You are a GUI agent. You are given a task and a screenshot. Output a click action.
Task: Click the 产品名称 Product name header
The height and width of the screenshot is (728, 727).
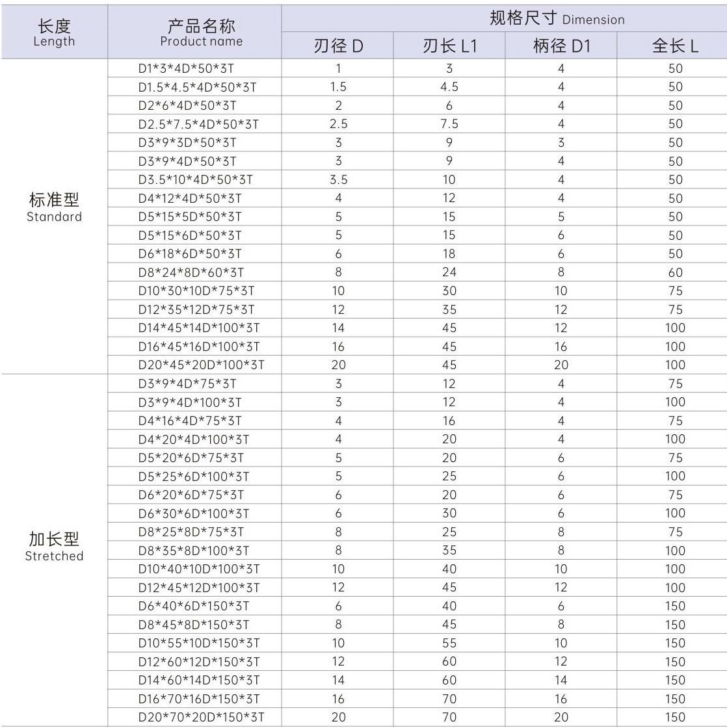tap(201, 32)
